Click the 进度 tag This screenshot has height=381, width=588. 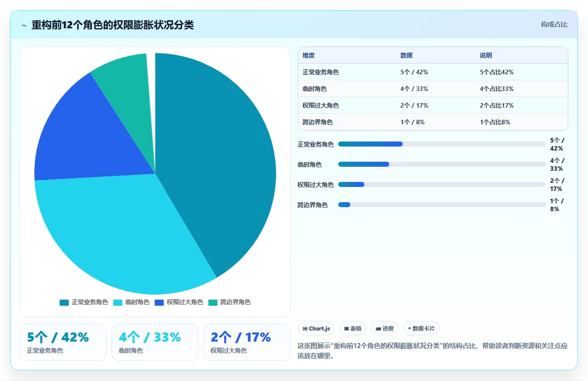click(385, 328)
